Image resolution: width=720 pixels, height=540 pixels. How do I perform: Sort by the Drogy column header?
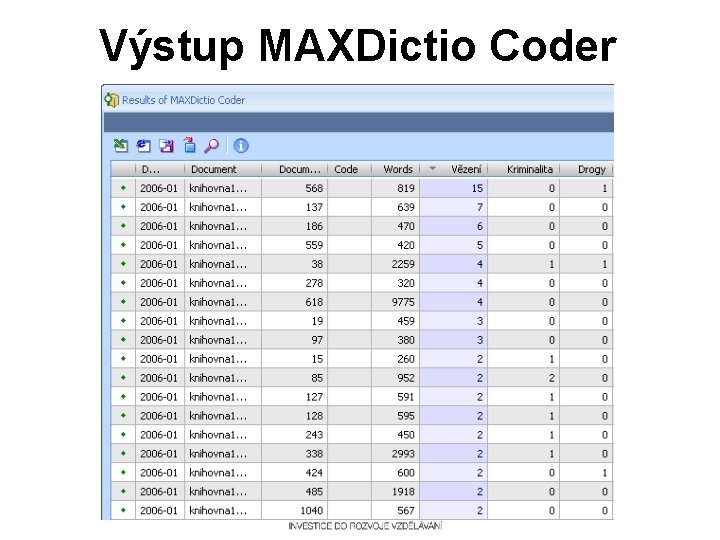click(x=586, y=169)
